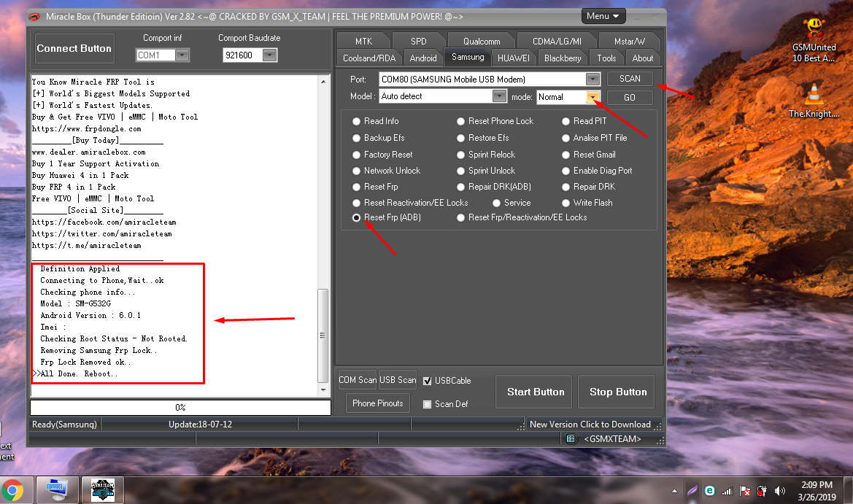Expand the mode Normal dropdown
Viewport: 853px width, 504px height.
593,97
